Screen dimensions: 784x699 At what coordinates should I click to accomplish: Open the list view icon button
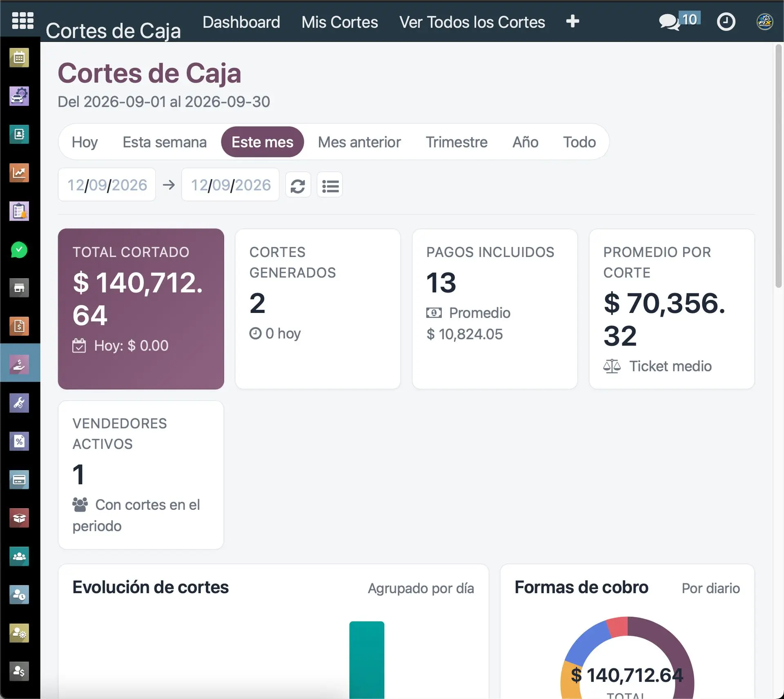(x=330, y=186)
